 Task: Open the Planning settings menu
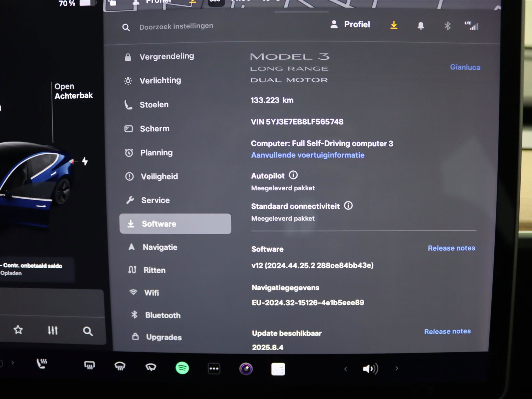pyautogui.click(x=149, y=153)
